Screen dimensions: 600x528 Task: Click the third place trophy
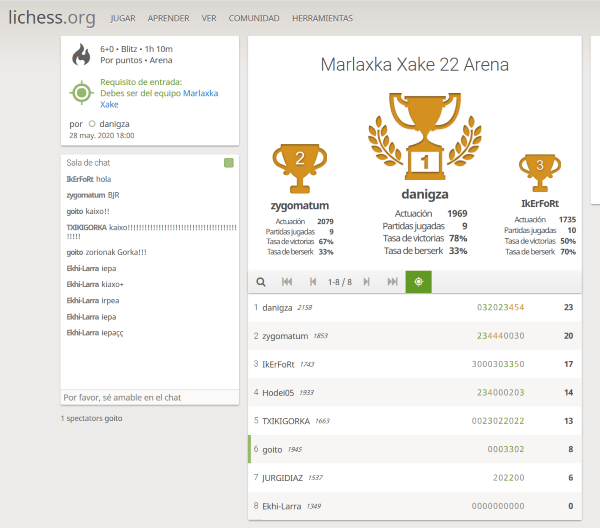[539, 170]
